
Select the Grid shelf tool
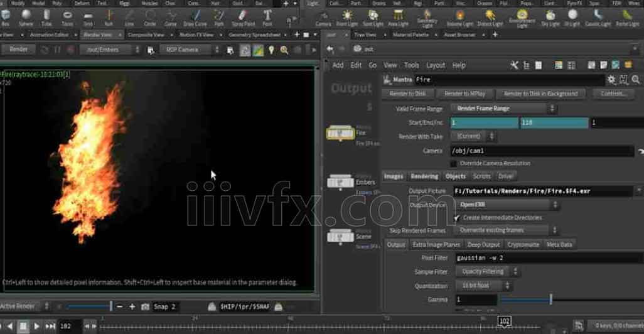tap(88, 18)
